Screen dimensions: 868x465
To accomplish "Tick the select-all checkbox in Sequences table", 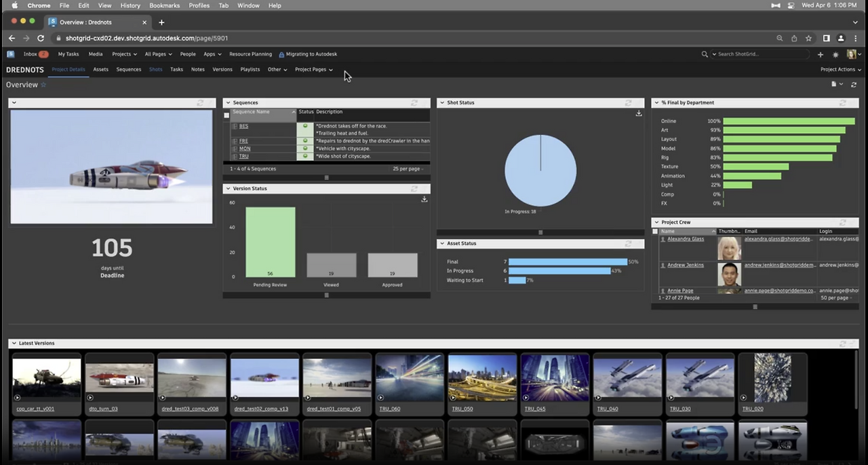I will click(227, 115).
